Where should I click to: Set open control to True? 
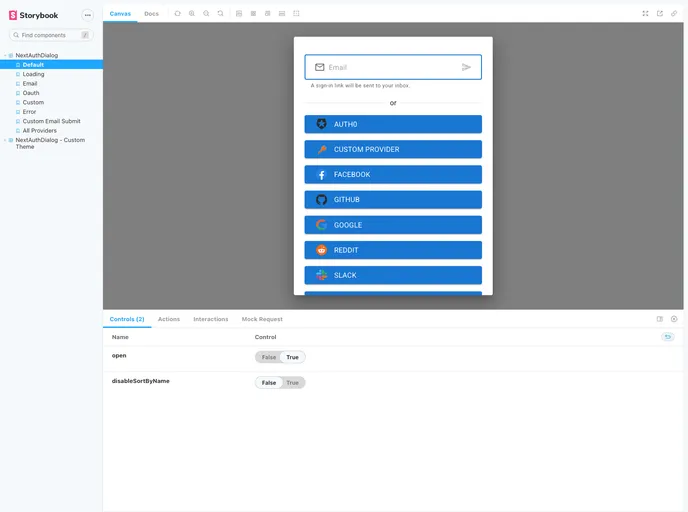click(x=293, y=357)
